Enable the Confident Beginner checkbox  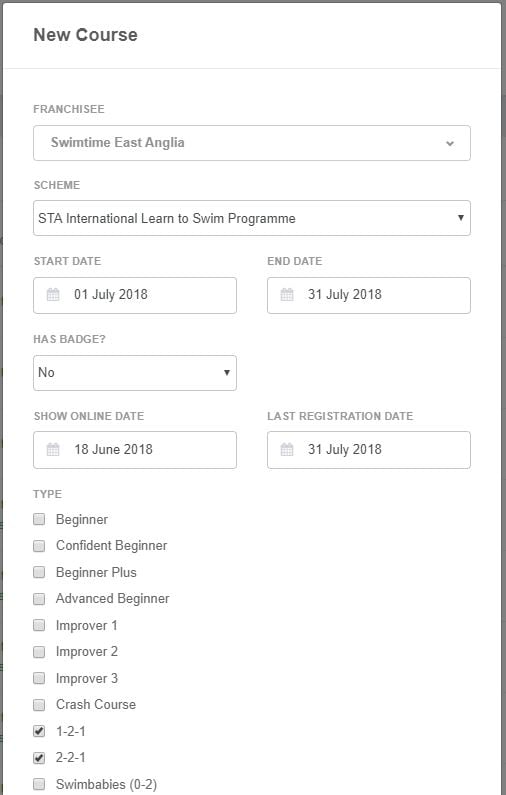tap(39, 546)
